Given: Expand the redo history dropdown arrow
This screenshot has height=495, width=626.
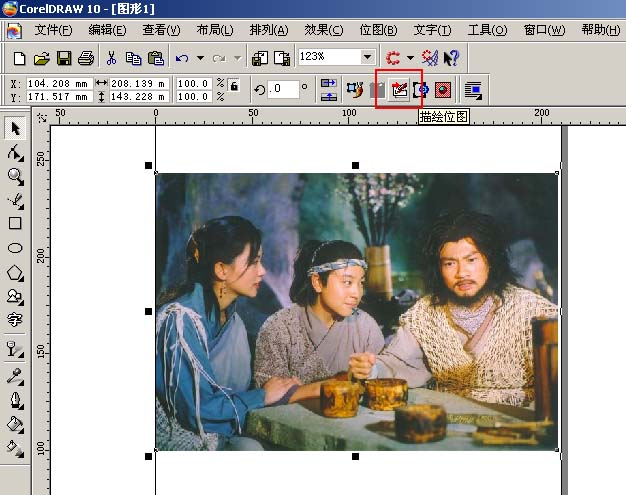Looking at the screenshot, I should click(x=238, y=58).
